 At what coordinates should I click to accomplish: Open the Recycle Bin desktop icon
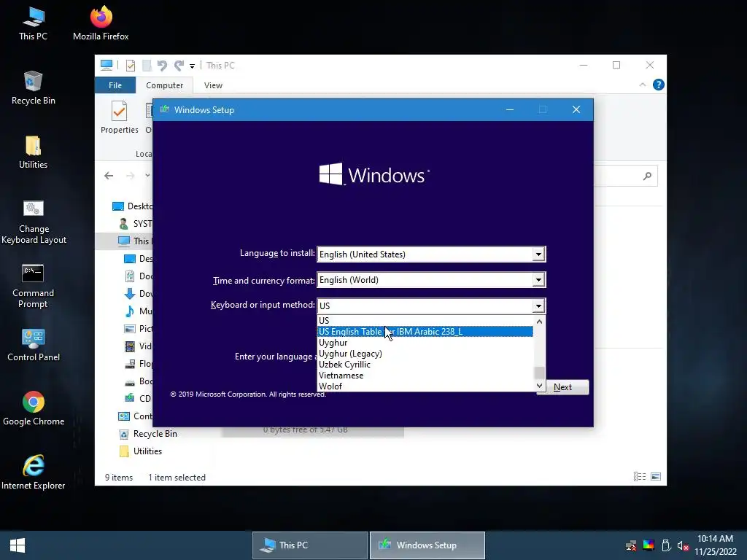coord(33,88)
